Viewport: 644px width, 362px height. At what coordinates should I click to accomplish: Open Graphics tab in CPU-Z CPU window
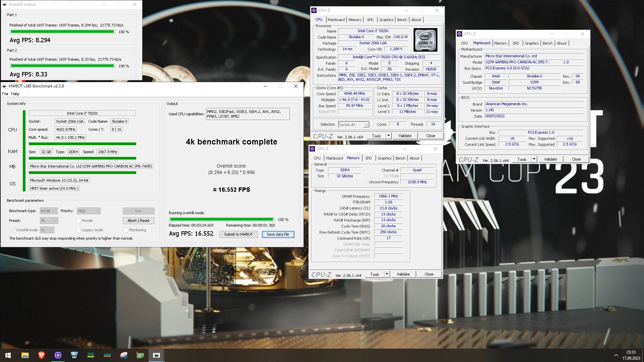[x=386, y=20]
